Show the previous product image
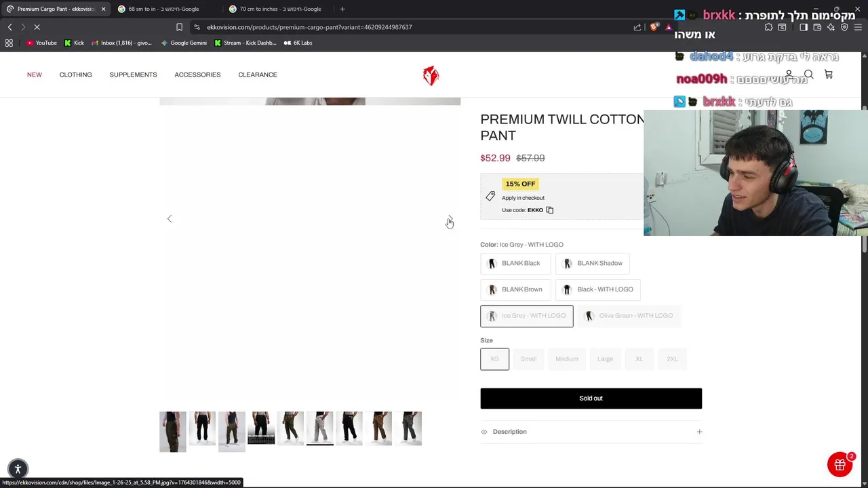 click(x=170, y=219)
